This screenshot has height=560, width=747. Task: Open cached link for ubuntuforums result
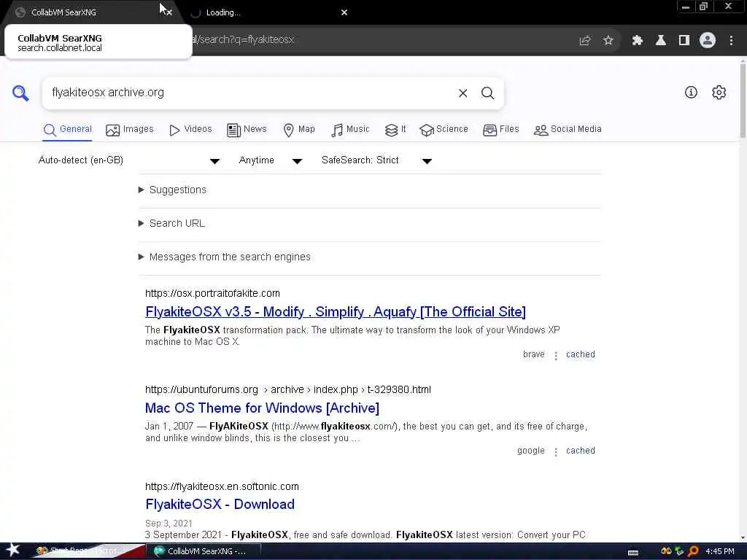pyautogui.click(x=580, y=451)
